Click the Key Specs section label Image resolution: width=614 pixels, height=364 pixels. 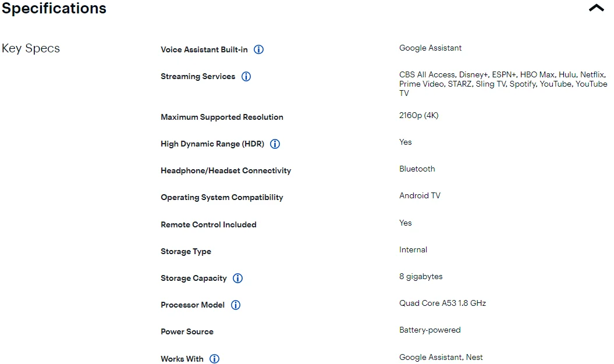click(x=31, y=48)
